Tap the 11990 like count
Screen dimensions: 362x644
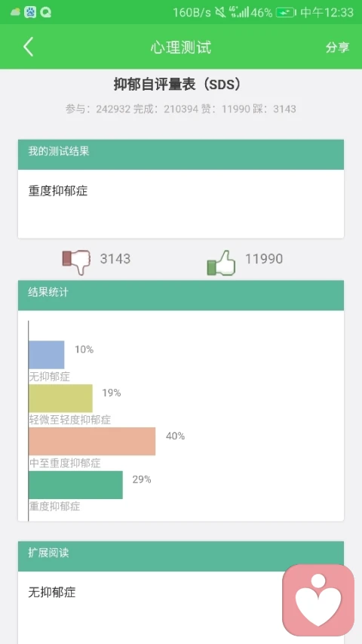tap(264, 259)
